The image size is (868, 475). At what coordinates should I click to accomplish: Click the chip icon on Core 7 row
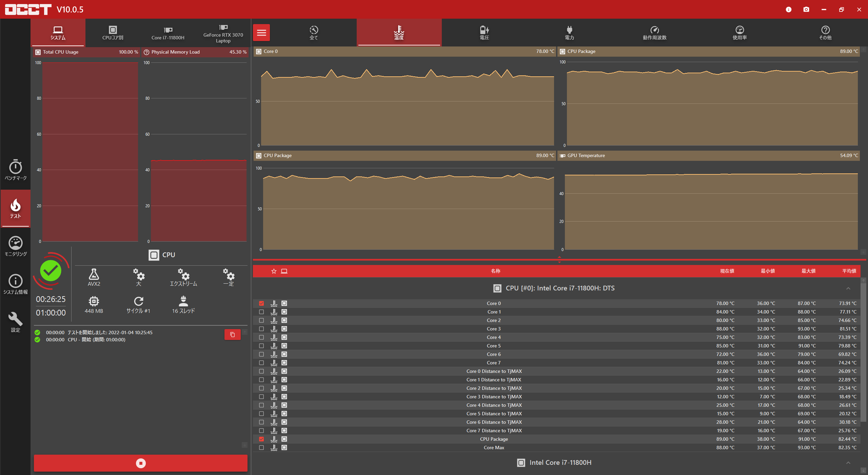[284, 363]
